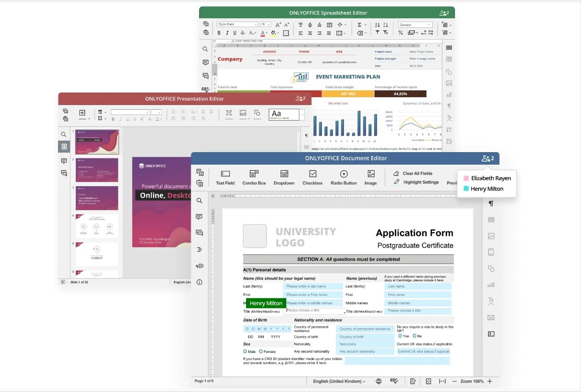Open paragraph settings in Document Editor right sidebar
Image resolution: width=581 pixels, height=392 pixels.
click(491, 203)
